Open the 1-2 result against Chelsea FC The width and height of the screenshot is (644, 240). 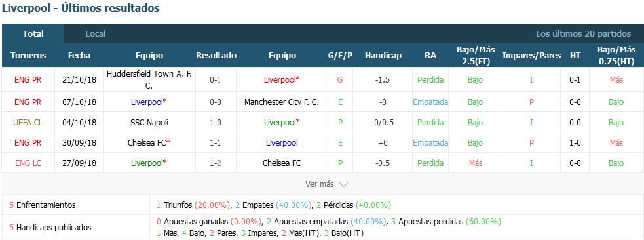pos(216,163)
